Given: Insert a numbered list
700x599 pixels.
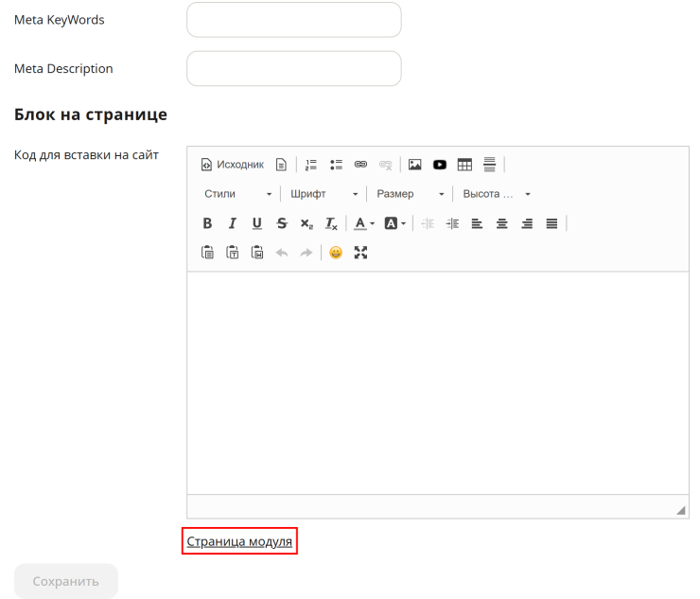Looking at the screenshot, I should 311,165.
